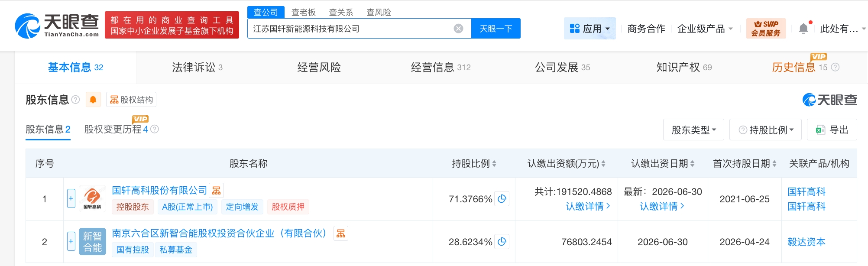Screen dimensions: 868x266
Task: Expand row 1 shareholder with plus button
Action: [71, 198]
